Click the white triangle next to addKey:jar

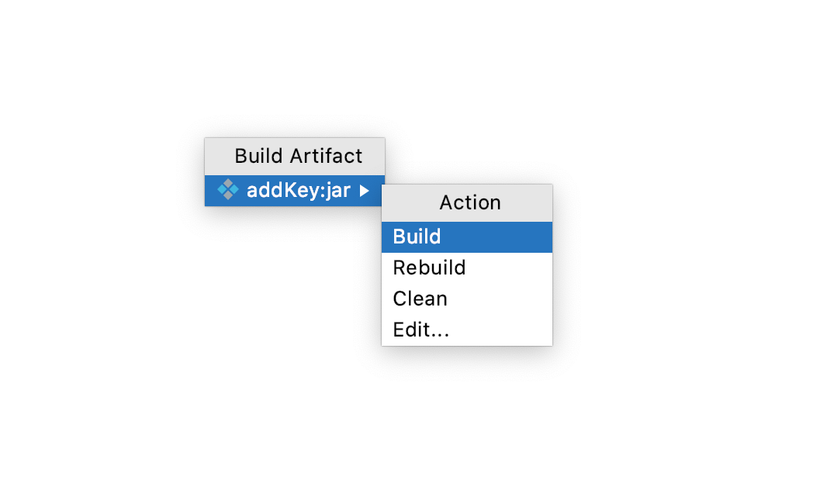[364, 191]
